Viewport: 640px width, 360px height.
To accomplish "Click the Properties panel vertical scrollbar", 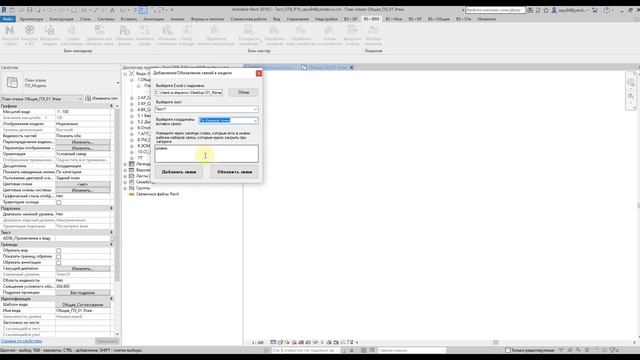I will (117, 196).
